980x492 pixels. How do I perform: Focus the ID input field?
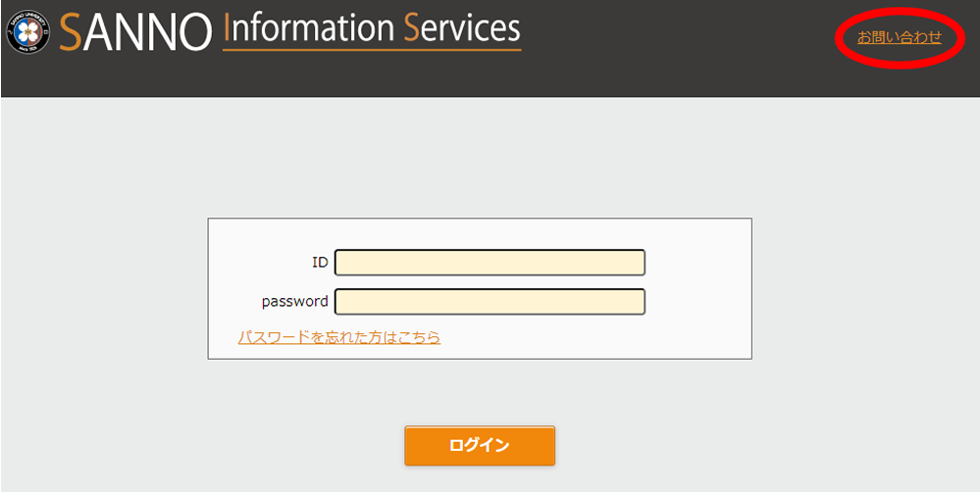pos(490,263)
